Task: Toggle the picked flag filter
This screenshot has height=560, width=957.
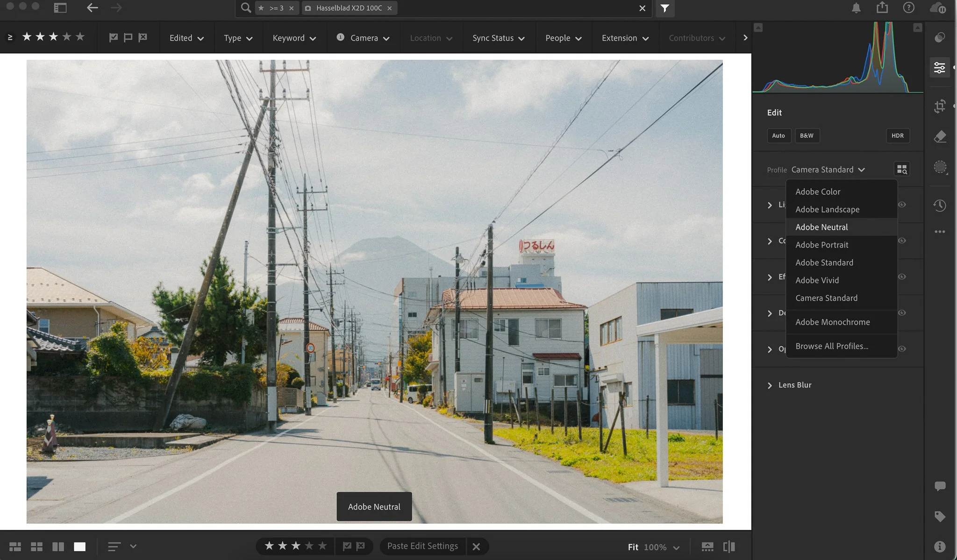Action: coord(113,37)
